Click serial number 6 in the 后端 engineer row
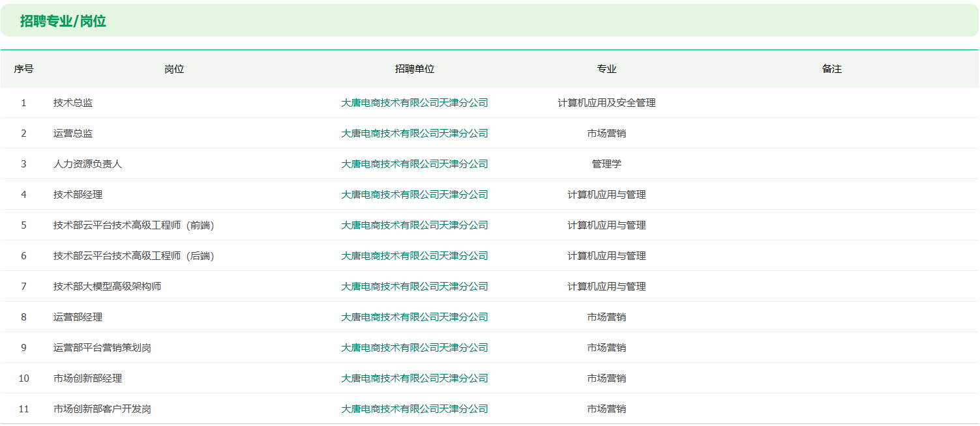980x426 pixels. pos(24,256)
